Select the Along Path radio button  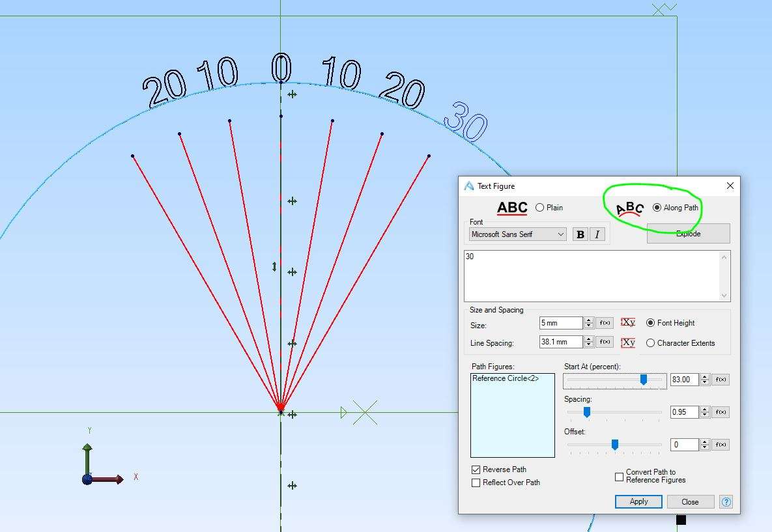pos(657,208)
